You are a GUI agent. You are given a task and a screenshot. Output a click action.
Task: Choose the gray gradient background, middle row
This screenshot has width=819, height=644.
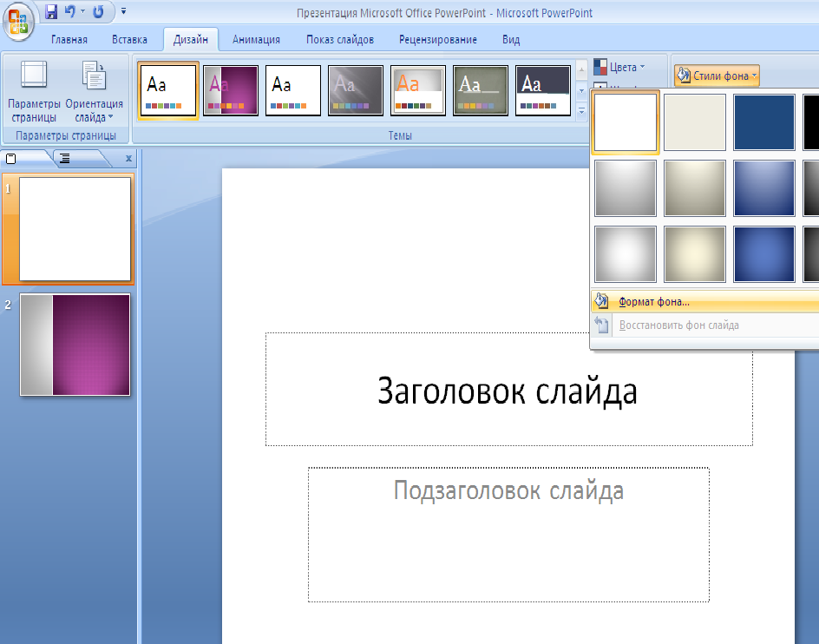tap(626, 188)
